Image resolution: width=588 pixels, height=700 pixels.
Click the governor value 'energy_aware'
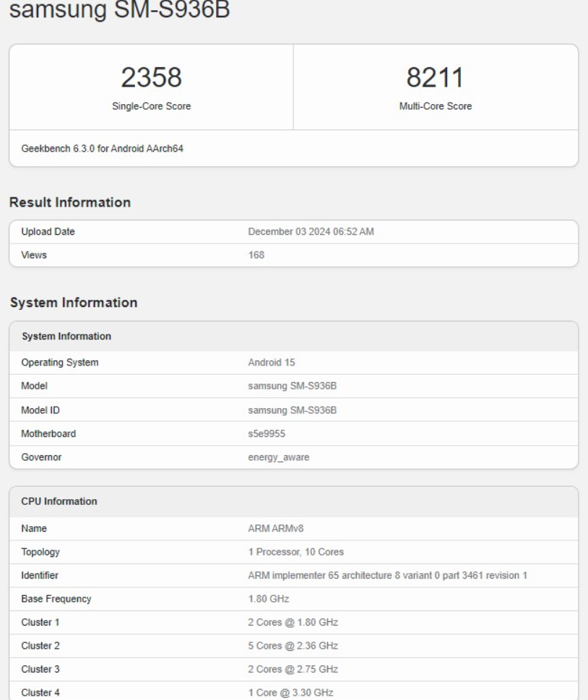(279, 457)
